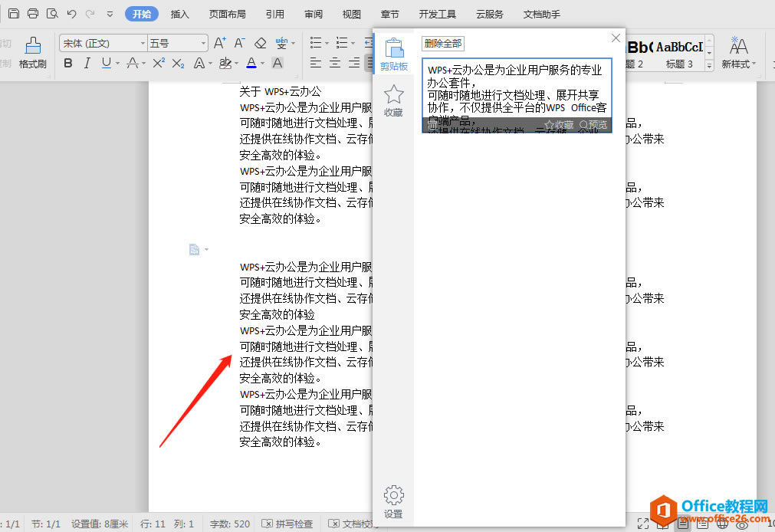Open clipboard panel 设置 gear settings
The width and height of the screenshot is (775, 532).
[x=393, y=501]
